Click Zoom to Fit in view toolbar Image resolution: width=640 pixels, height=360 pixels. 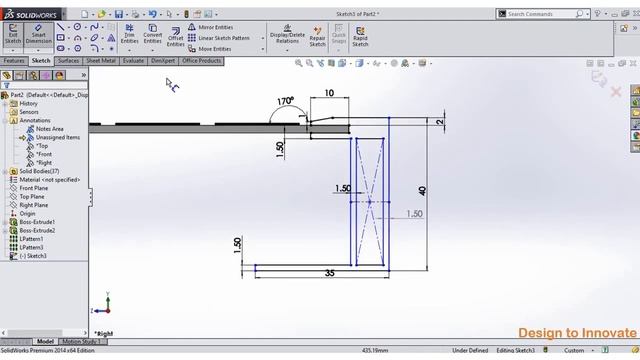299,63
